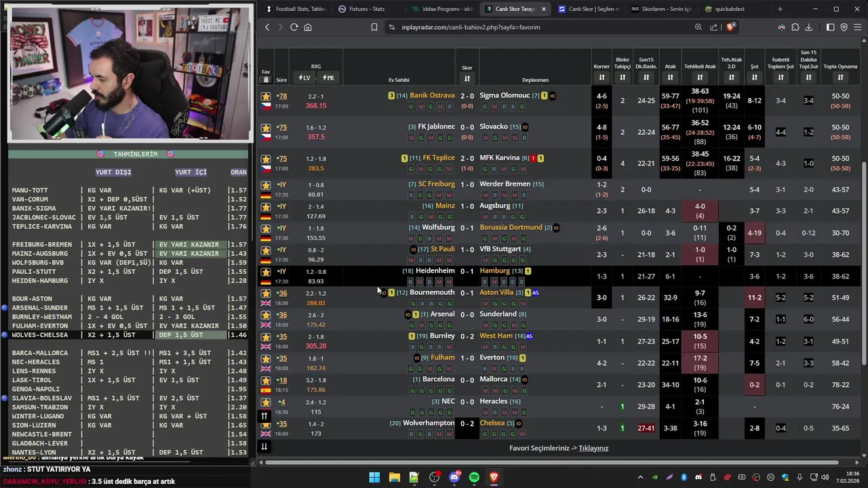Open browser extensions puzzle icon
Viewport: 868px width, 488px height.
795,27
